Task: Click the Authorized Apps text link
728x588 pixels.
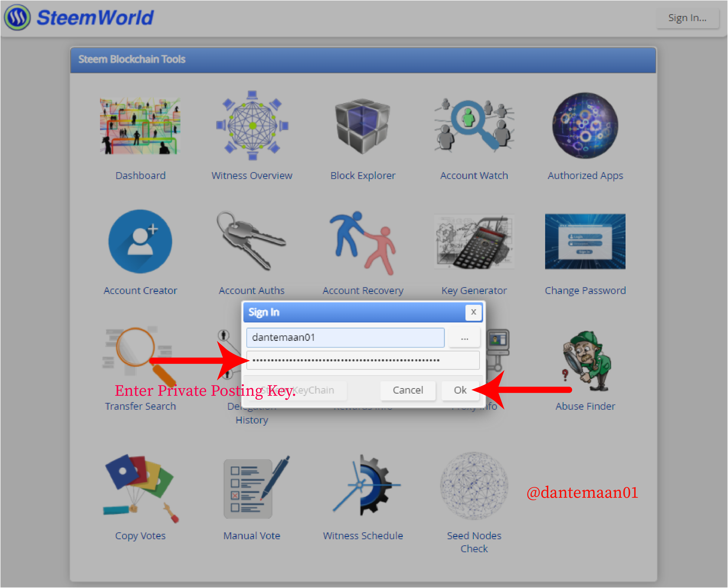Action: point(585,176)
